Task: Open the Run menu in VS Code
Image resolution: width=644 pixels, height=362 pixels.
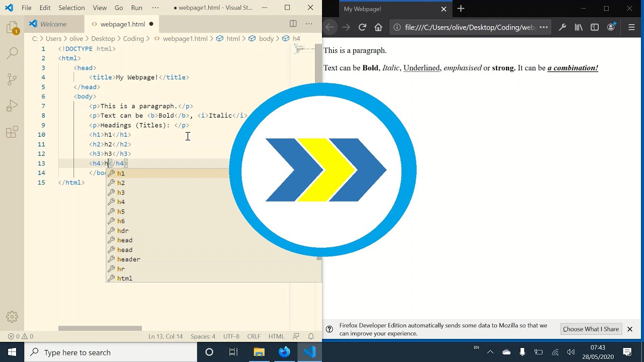Action: click(x=136, y=8)
